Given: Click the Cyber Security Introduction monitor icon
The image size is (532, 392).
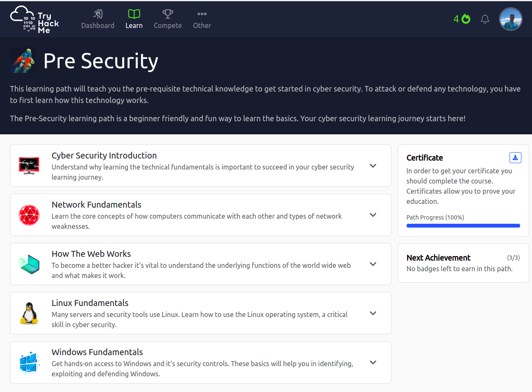Looking at the screenshot, I should [x=29, y=166].
